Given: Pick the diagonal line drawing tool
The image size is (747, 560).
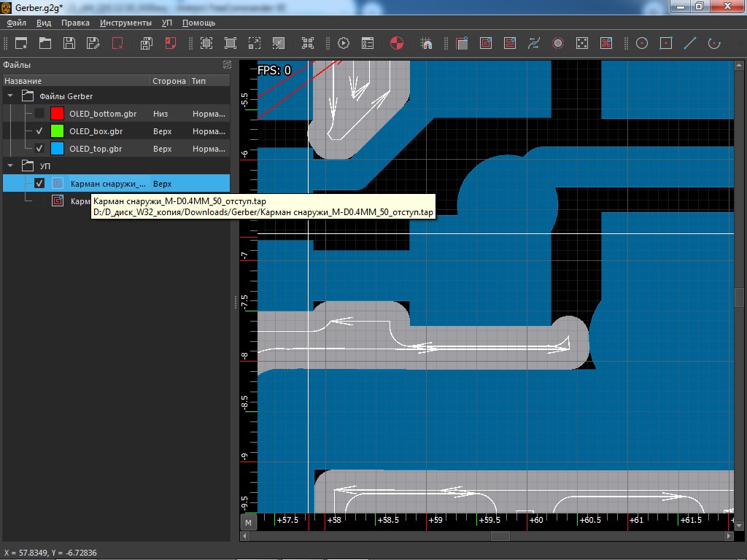Looking at the screenshot, I should coord(689,43).
